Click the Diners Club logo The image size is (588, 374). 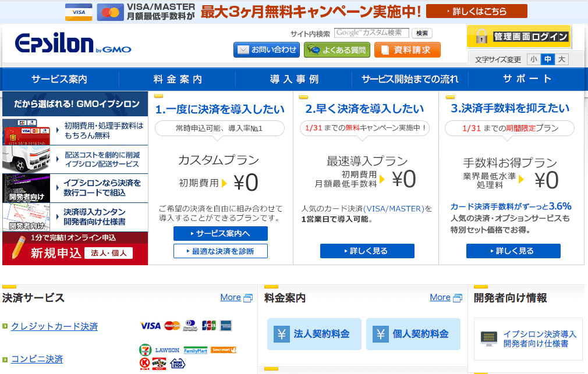pos(190,325)
